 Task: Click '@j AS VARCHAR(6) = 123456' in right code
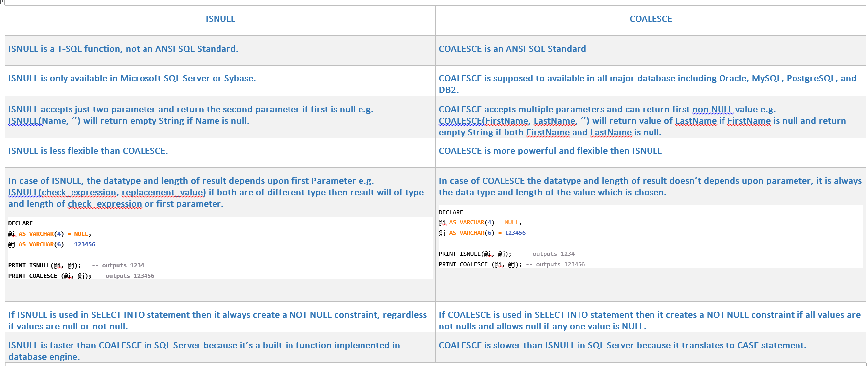[482, 233]
